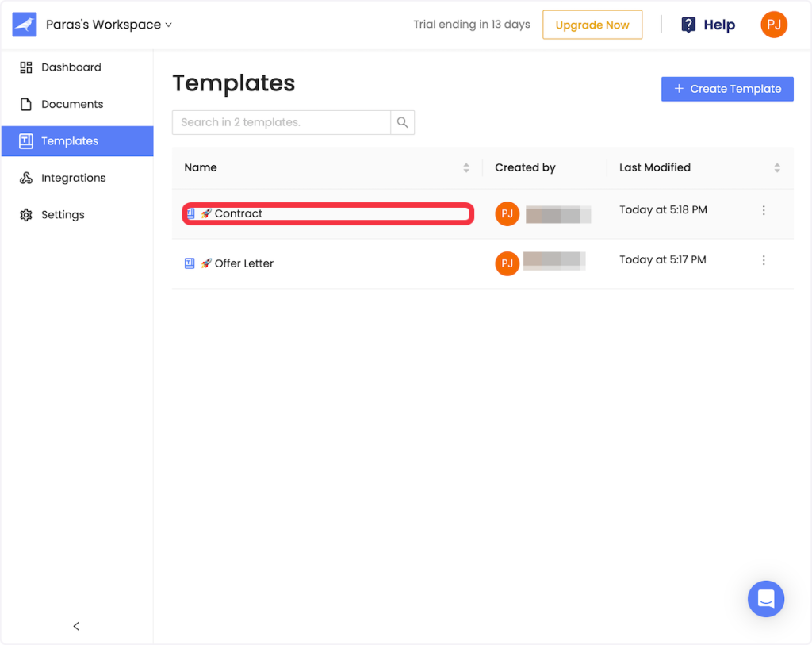Image resolution: width=812 pixels, height=645 pixels.
Task: Click the Create Template button
Action: pos(727,89)
